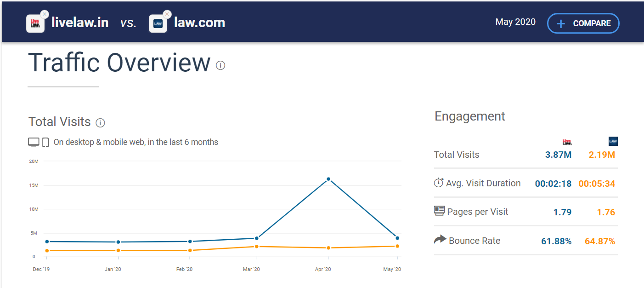Remove livelaw.in from the comparison

click(44, 14)
